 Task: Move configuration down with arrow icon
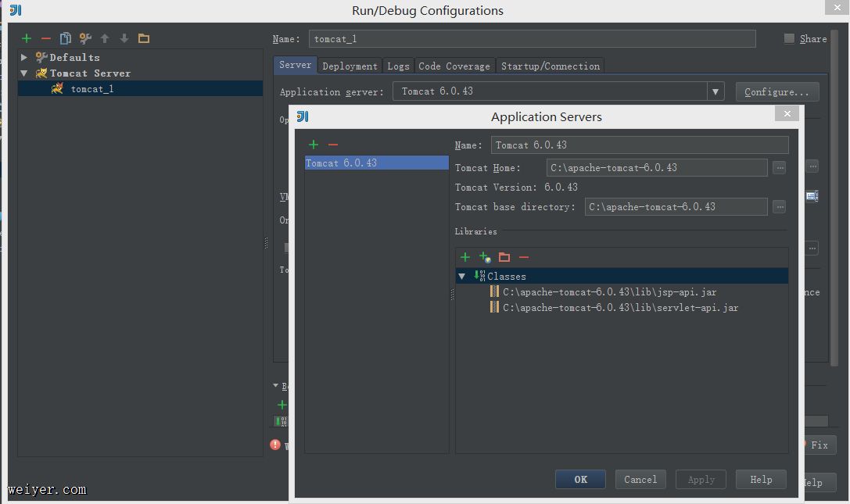click(x=124, y=38)
